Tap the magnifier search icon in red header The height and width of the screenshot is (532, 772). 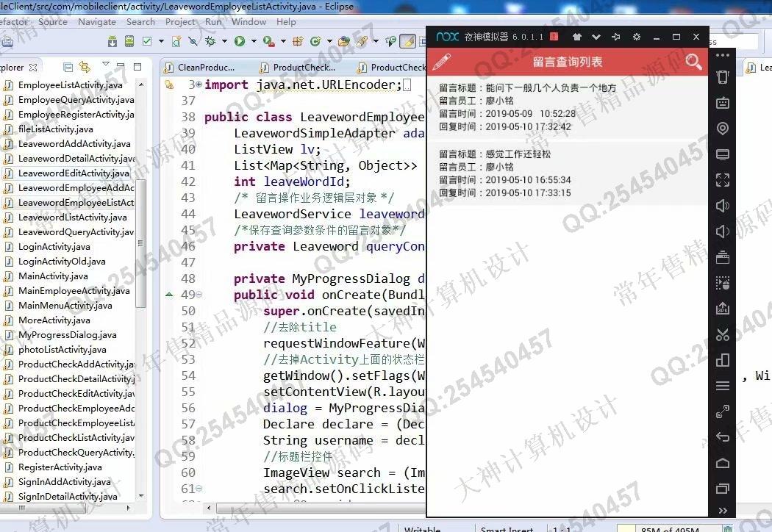pyautogui.click(x=693, y=62)
